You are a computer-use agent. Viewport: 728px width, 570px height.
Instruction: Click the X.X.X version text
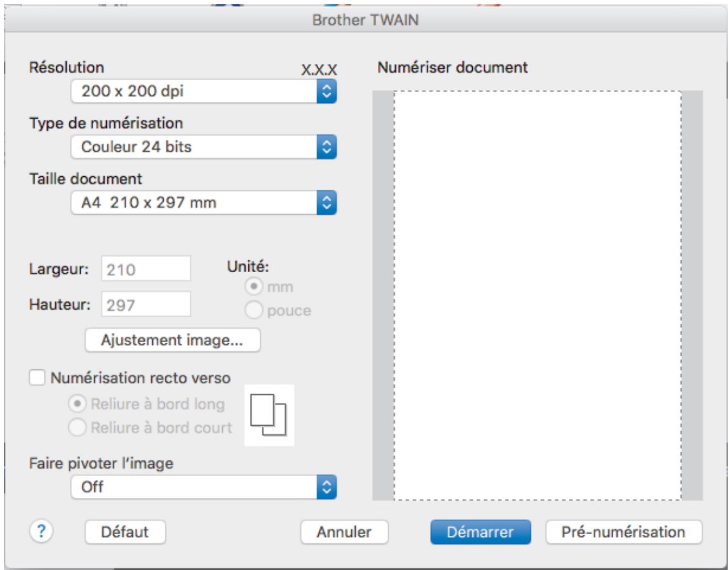point(319,69)
